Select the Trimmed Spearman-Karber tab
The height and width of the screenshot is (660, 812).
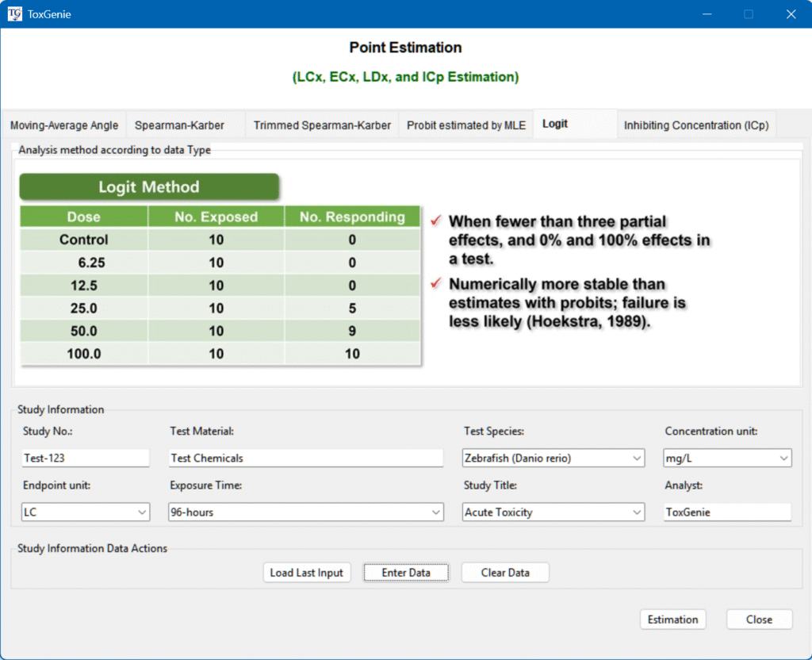tap(322, 125)
